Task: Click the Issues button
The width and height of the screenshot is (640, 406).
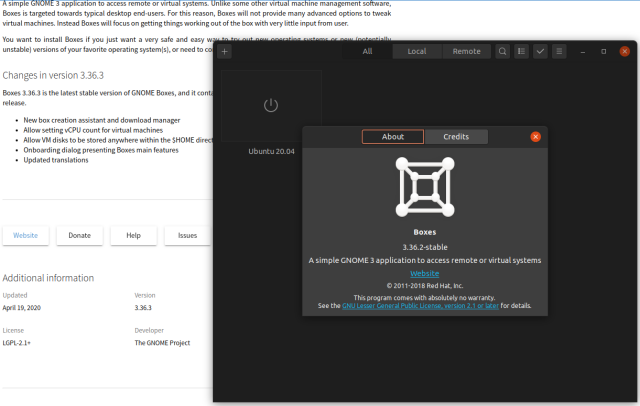Action: click(x=187, y=235)
